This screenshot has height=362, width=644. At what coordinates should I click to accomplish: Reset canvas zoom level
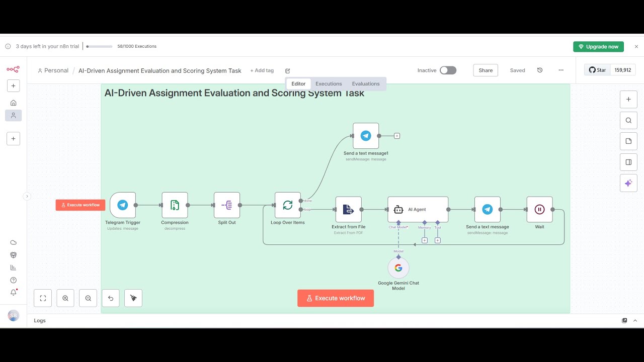tap(111, 298)
